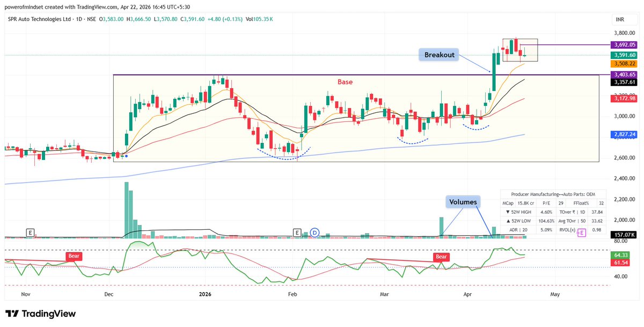Click the 3,591.60 last price label
Screen dimensions: 644x327
coord(625,55)
